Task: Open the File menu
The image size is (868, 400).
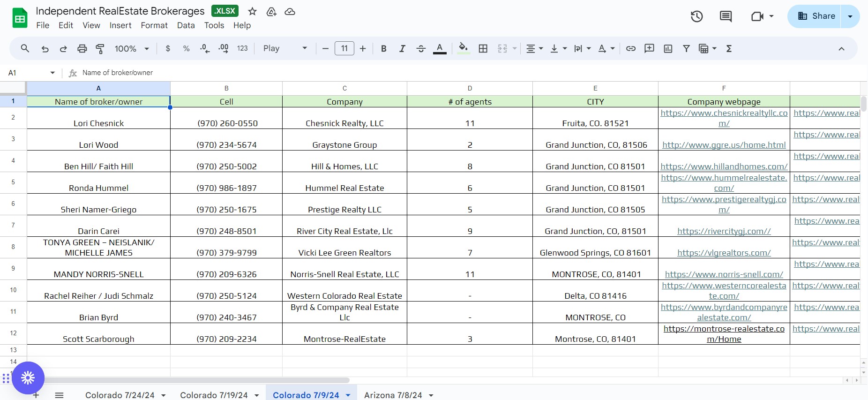Action: tap(43, 25)
